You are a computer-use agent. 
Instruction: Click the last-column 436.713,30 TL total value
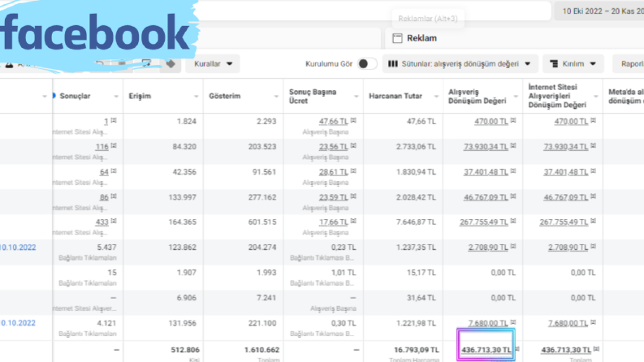(566, 350)
